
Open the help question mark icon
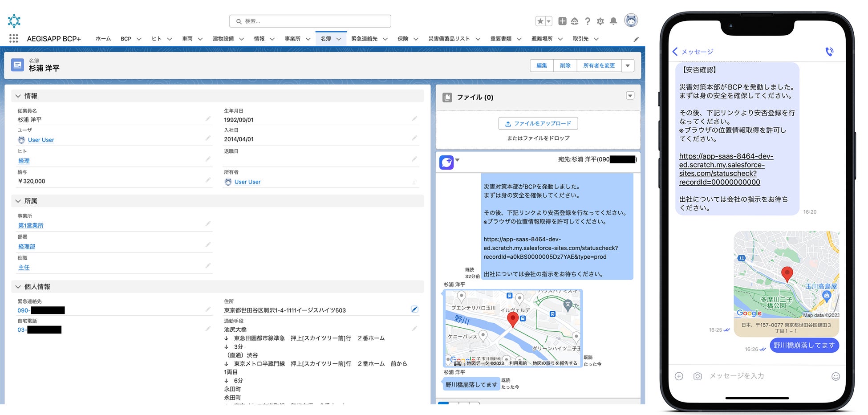tap(588, 21)
